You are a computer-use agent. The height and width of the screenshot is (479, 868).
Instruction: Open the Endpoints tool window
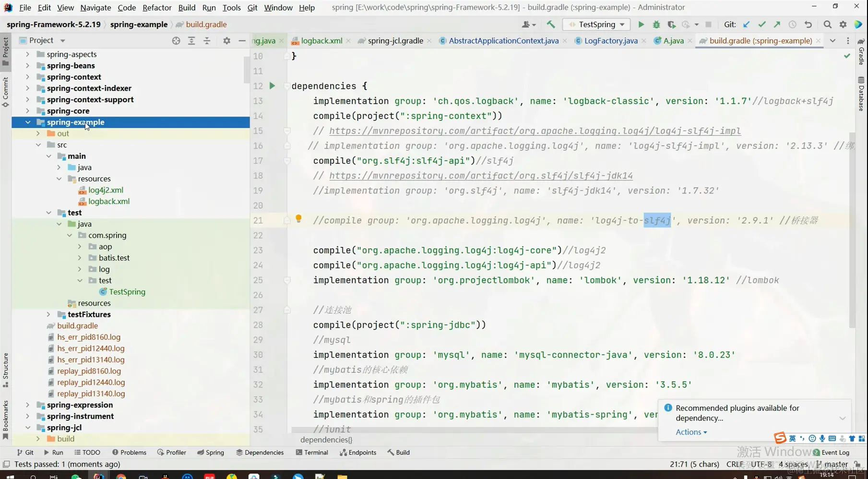click(358, 453)
